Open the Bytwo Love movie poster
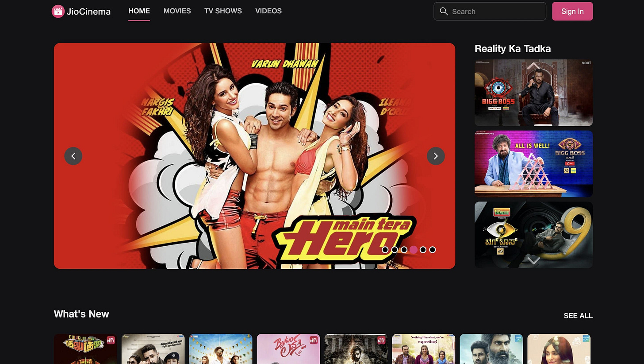This screenshot has height=364, width=644. tap(288, 349)
